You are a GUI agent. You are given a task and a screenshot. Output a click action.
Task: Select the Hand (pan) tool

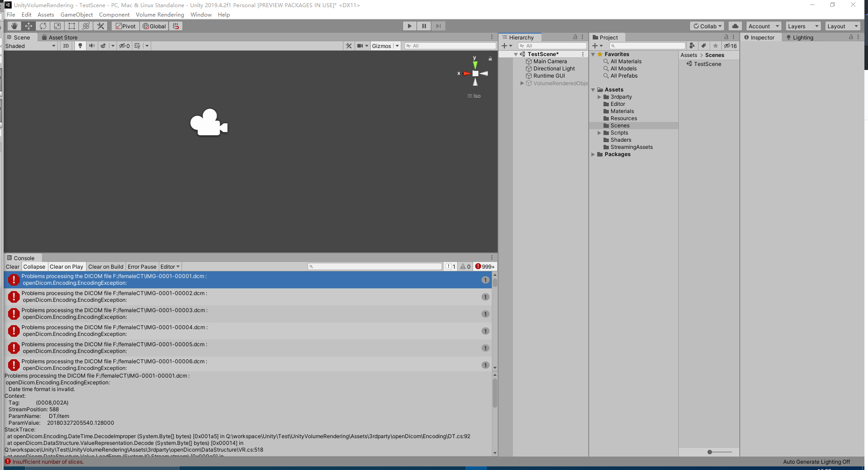[x=13, y=26]
